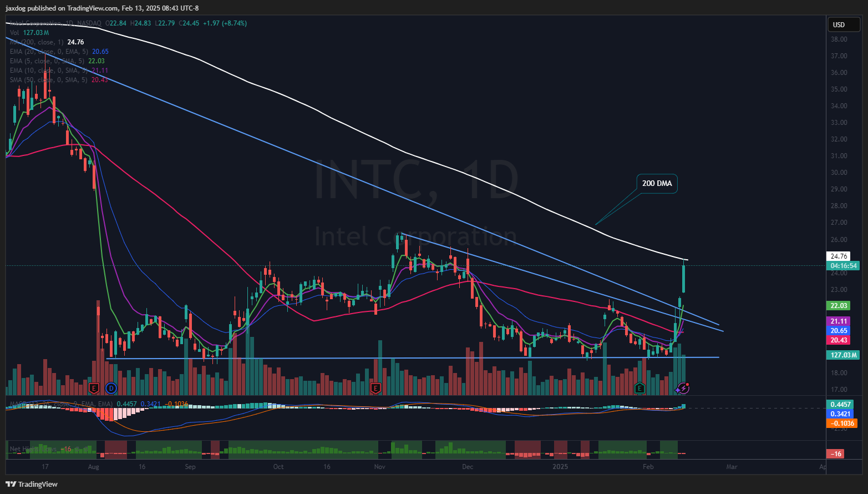Click the Sep label on time axis
Image resolution: width=868 pixels, height=494 pixels.
click(190, 467)
